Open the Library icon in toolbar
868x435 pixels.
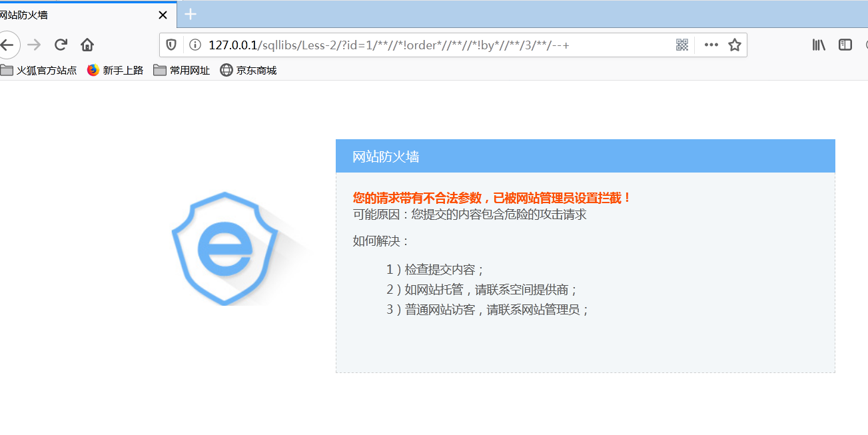[x=819, y=45]
